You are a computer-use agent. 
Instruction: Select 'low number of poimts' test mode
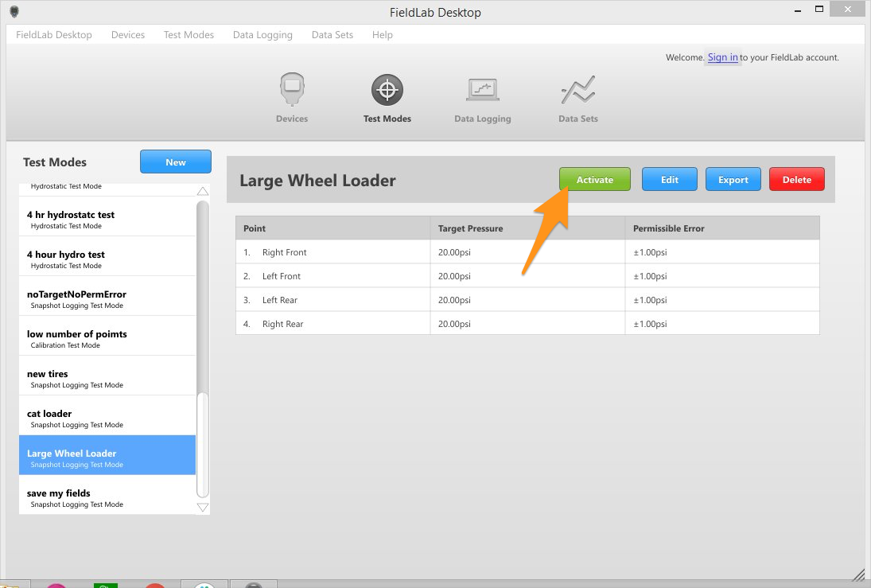107,336
